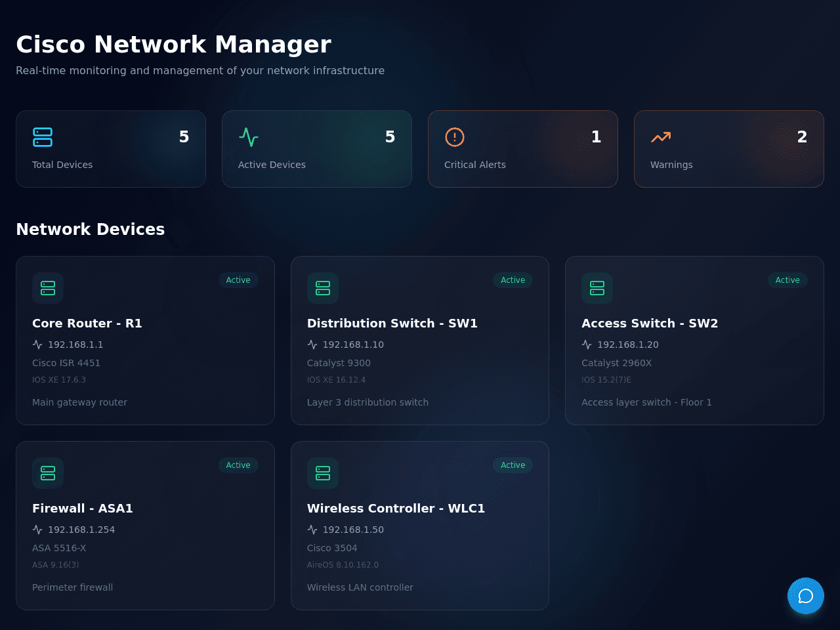Image resolution: width=840 pixels, height=630 pixels.
Task: Click pulse icon beside 192.168.1.254
Action: click(x=37, y=530)
